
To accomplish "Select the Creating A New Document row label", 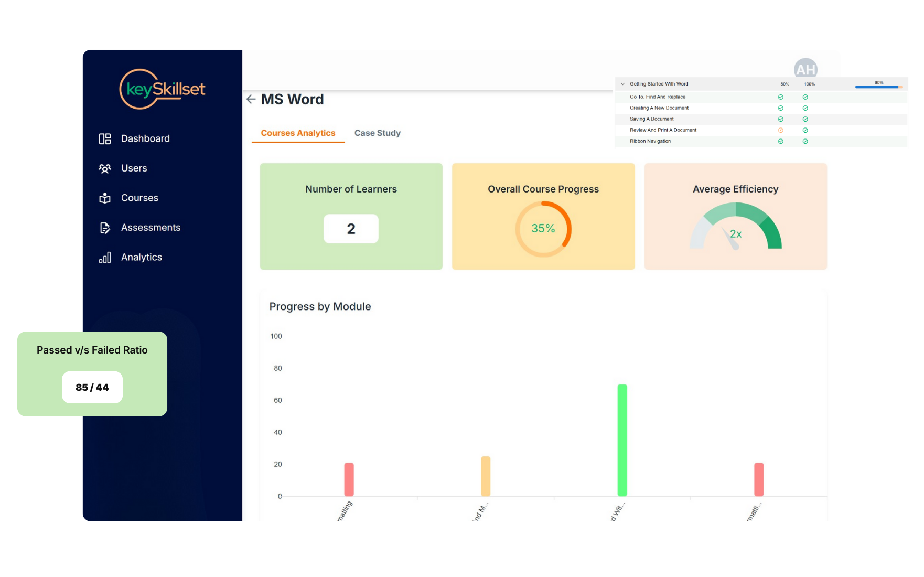I will [659, 108].
